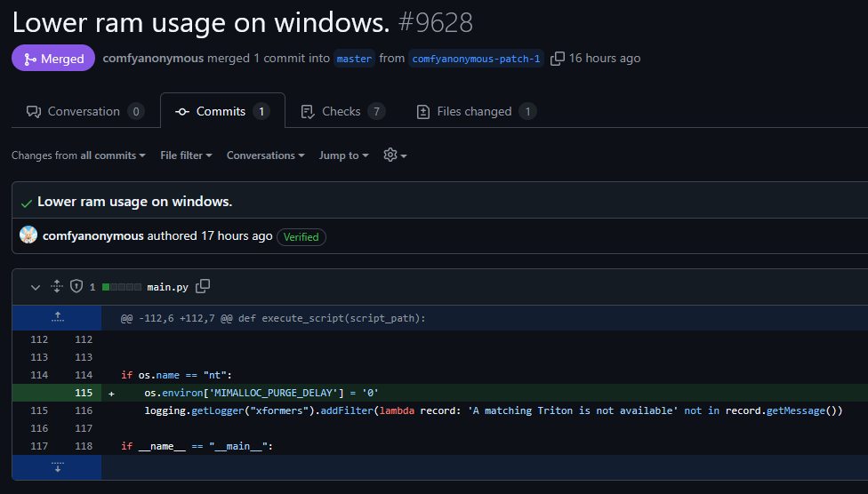
Task: Click the logging.getLogger xformers code line
Action: coord(494,410)
